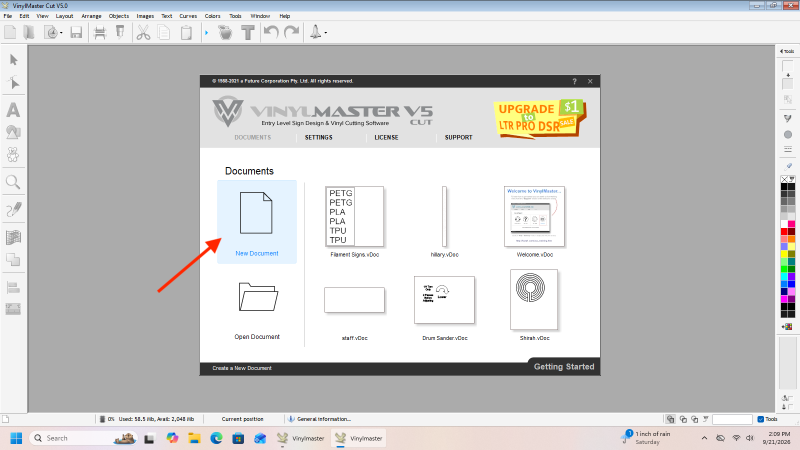800x450 pixels.
Task: Click the taskbar Search box
Action: pos(84,438)
